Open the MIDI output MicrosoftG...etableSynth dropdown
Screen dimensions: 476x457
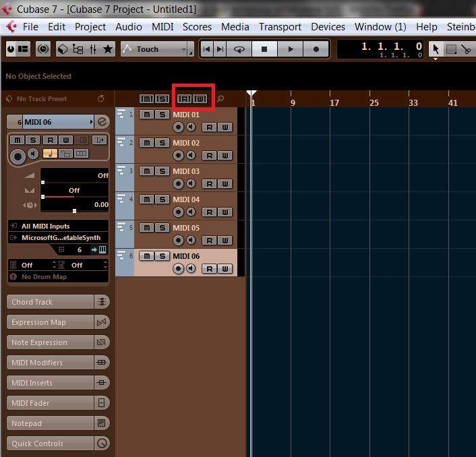tap(58, 238)
